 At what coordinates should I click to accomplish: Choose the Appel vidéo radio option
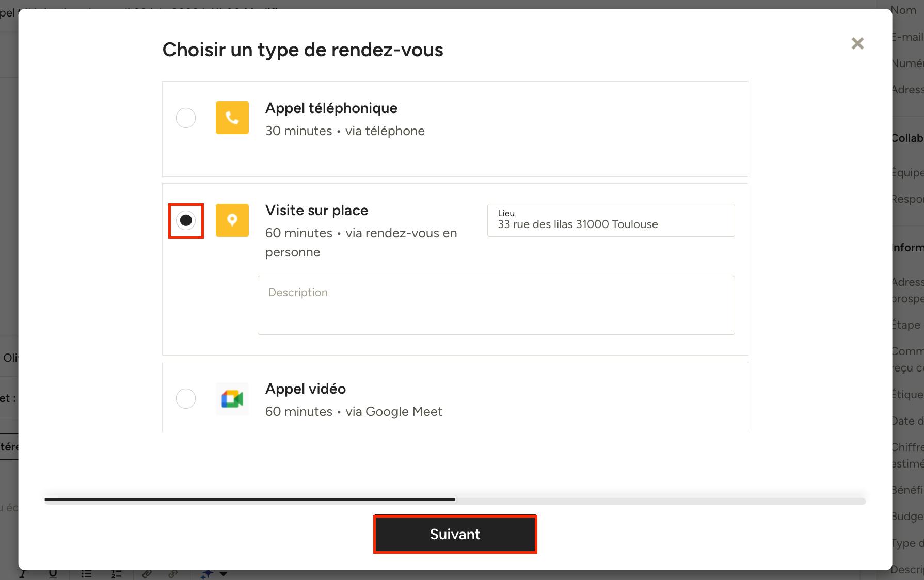[186, 398]
